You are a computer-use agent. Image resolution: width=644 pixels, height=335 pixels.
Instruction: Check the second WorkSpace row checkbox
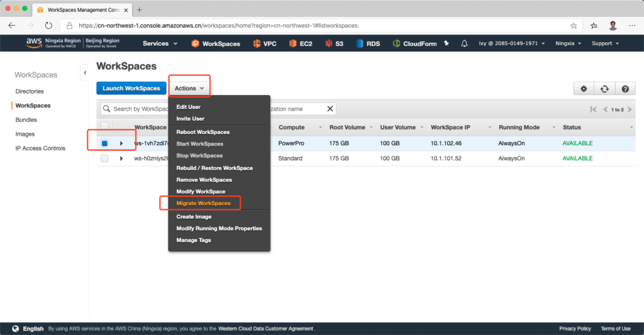coord(104,158)
